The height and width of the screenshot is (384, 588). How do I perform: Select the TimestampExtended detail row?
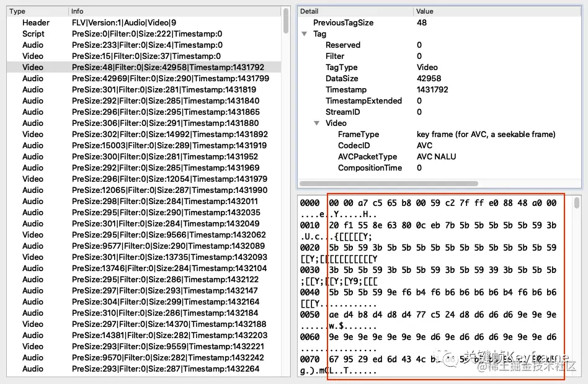440,101
